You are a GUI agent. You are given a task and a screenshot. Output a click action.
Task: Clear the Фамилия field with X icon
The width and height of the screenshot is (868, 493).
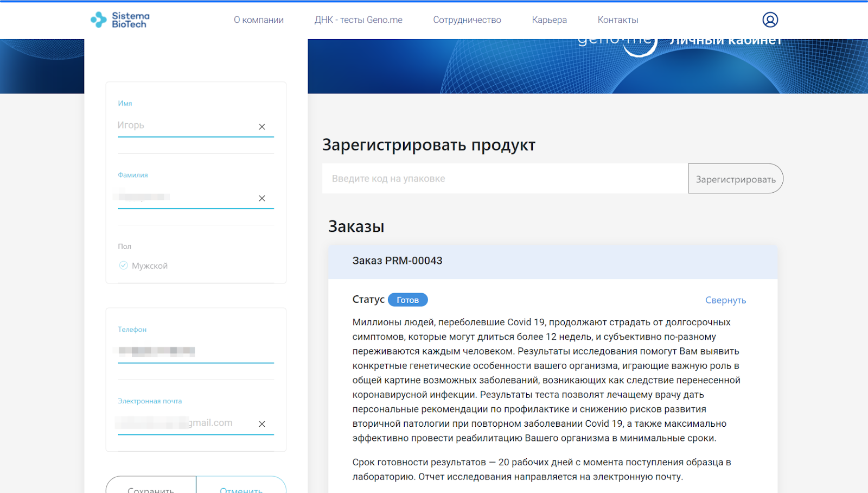coord(262,198)
